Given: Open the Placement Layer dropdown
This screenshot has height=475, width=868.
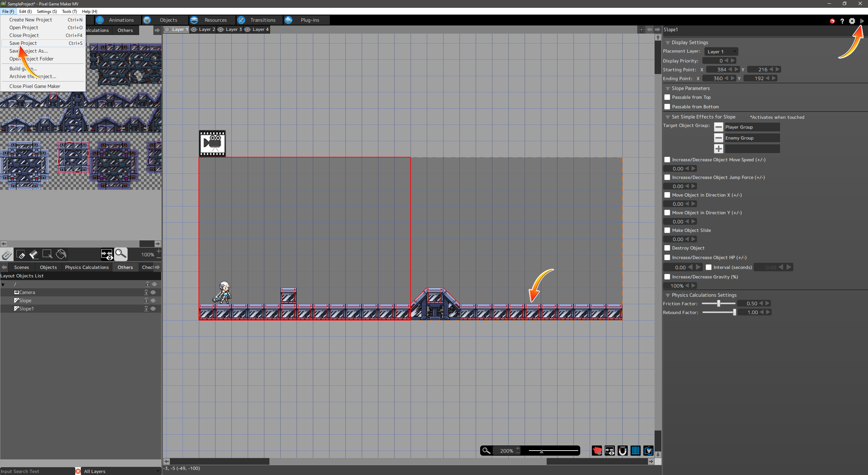Looking at the screenshot, I should click(721, 52).
